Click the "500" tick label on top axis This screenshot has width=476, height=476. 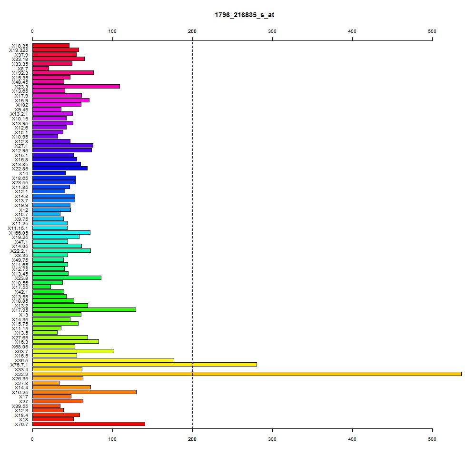pyautogui.click(x=432, y=31)
